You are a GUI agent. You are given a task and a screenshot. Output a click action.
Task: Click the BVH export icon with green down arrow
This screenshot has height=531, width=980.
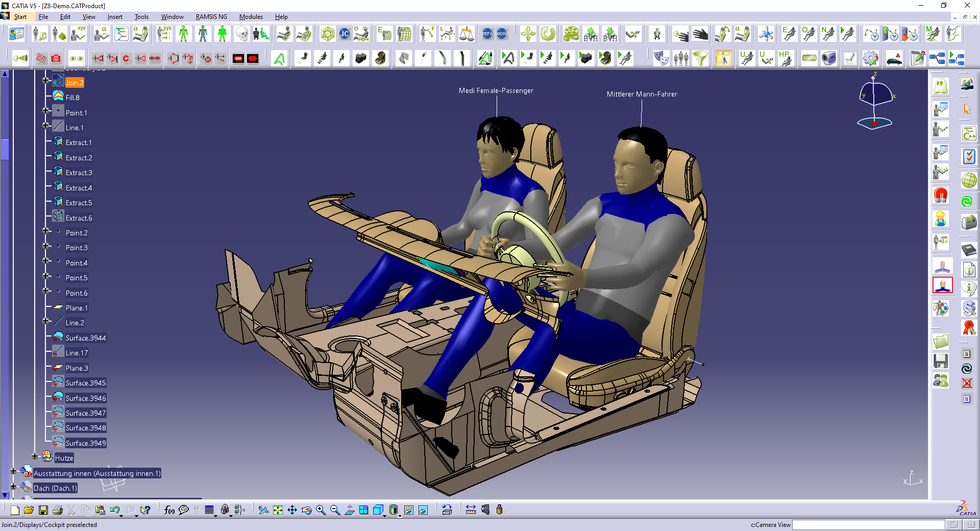coord(610,33)
